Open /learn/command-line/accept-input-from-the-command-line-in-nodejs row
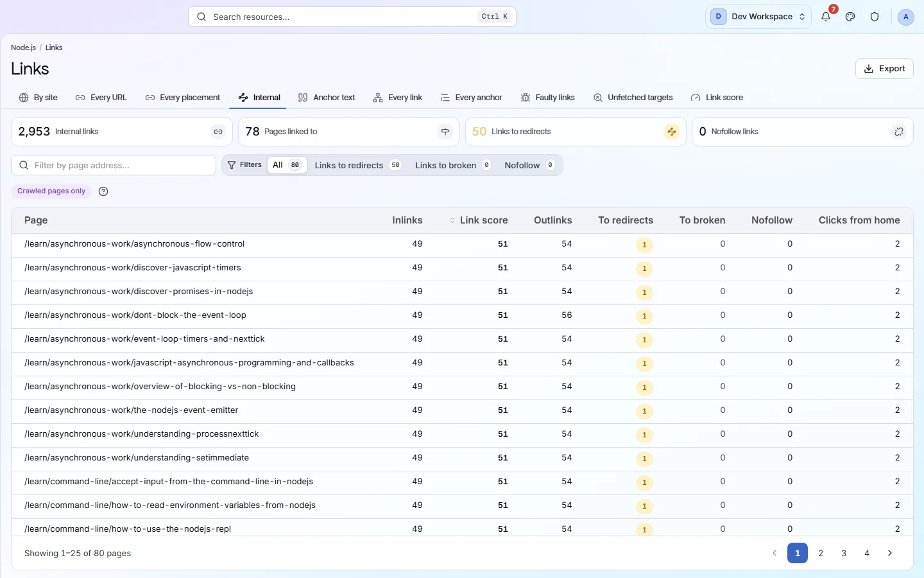The height and width of the screenshot is (578, 924). [x=462, y=482]
